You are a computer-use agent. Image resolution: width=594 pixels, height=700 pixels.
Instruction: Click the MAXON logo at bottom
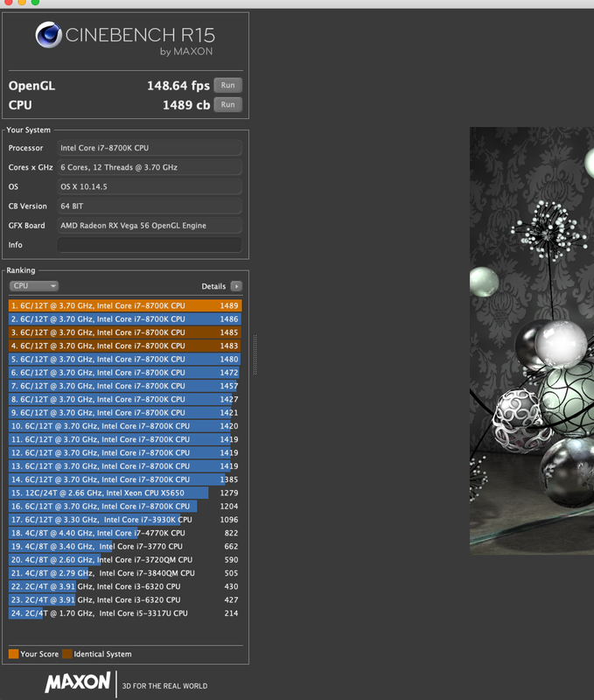pyautogui.click(x=78, y=682)
